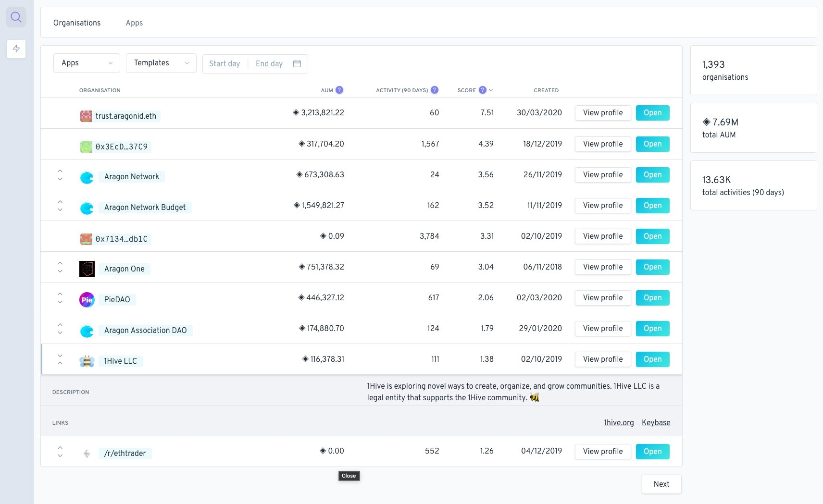Select the Aragon Association DAO logo
This screenshot has height=504, width=823.
(x=87, y=331)
